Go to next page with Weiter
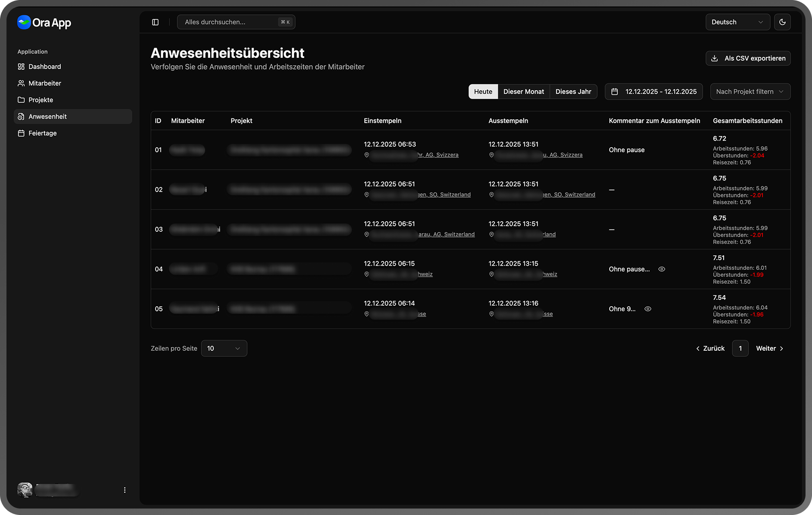The image size is (812, 515). click(x=769, y=348)
